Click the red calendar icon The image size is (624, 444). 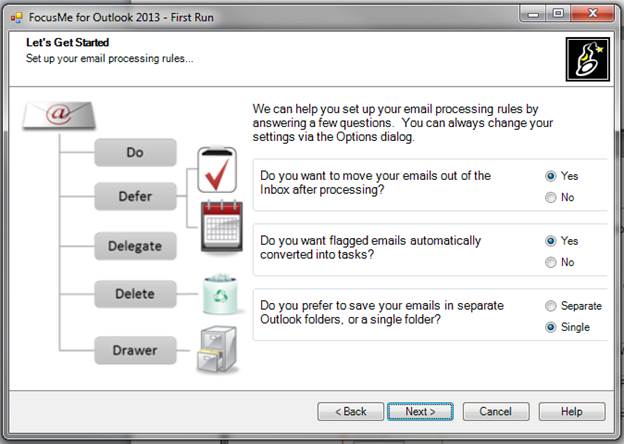(x=222, y=226)
